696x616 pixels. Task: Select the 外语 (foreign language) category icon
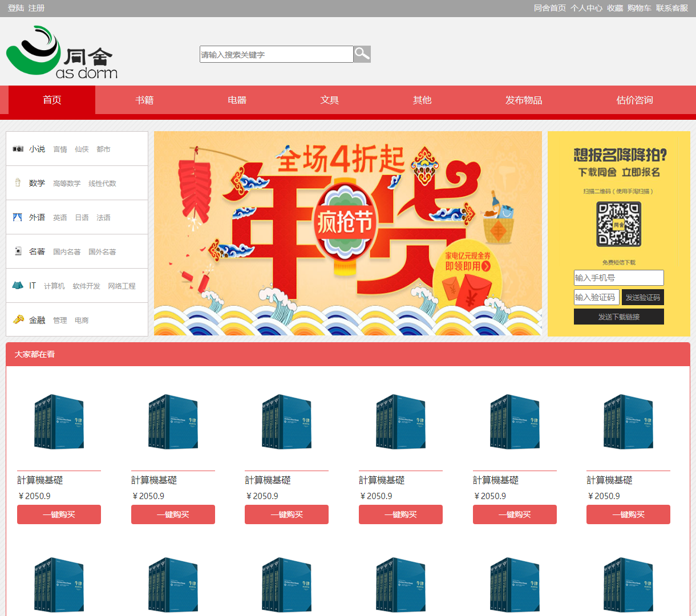click(x=18, y=217)
